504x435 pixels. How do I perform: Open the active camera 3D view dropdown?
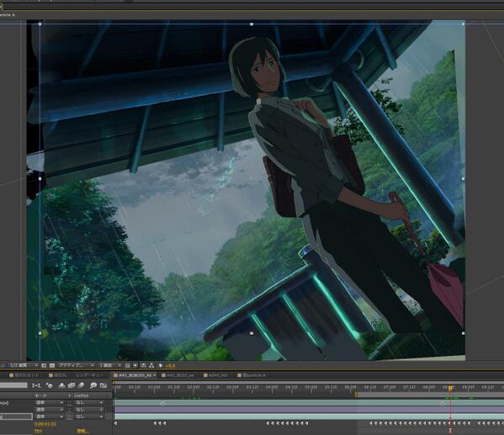[76, 365]
